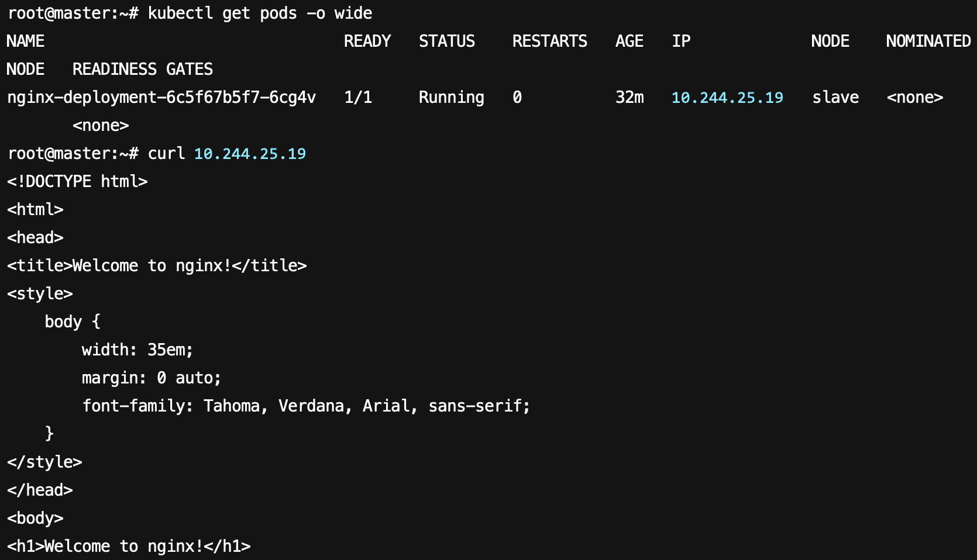The width and height of the screenshot is (977, 560).
Task: Click the nginx-deployment-6c5f67b5f7-6cg4v pod name
Action: (x=161, y=98)
